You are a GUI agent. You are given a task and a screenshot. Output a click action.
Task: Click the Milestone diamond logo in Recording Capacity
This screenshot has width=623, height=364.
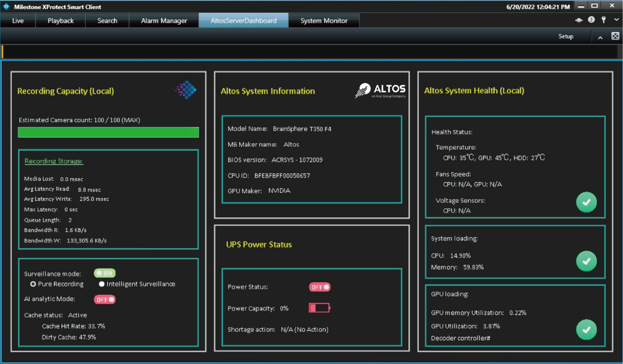[185, 89]
